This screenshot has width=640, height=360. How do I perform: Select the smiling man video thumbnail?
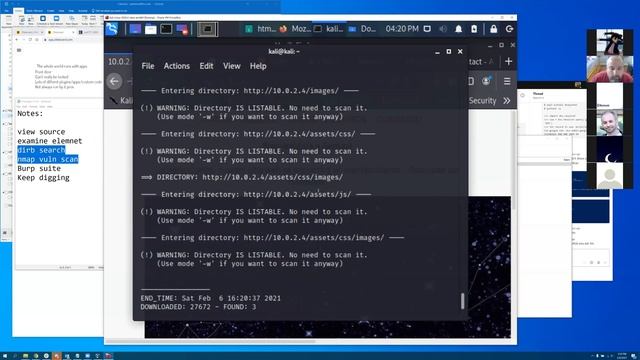610,122
